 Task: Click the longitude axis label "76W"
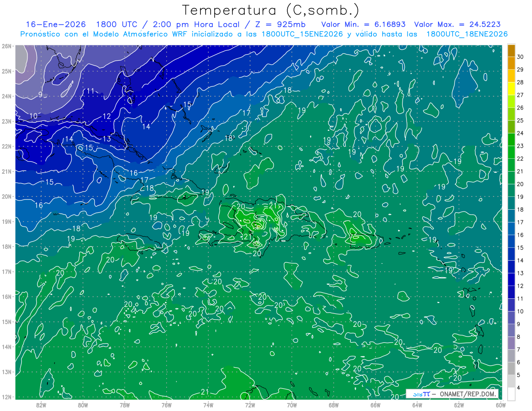[166, 404]
